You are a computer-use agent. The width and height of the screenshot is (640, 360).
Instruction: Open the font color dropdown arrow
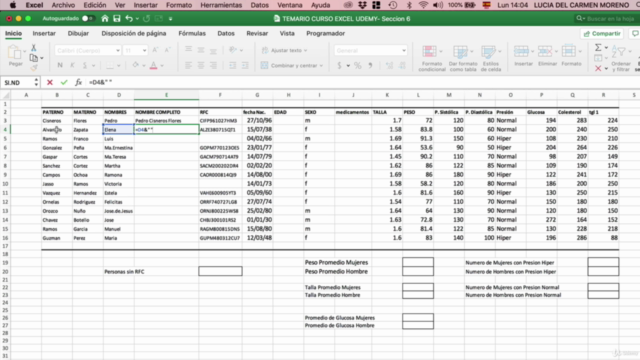(x=162, y=66)
